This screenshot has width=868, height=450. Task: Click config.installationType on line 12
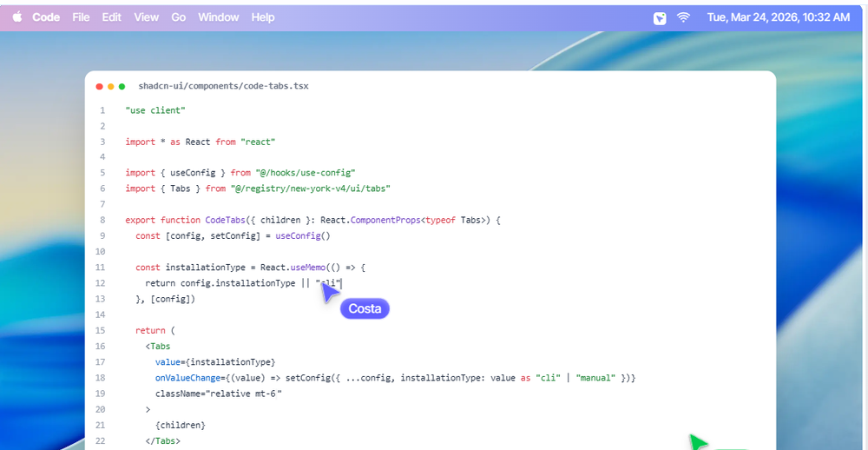coord(238,283)
